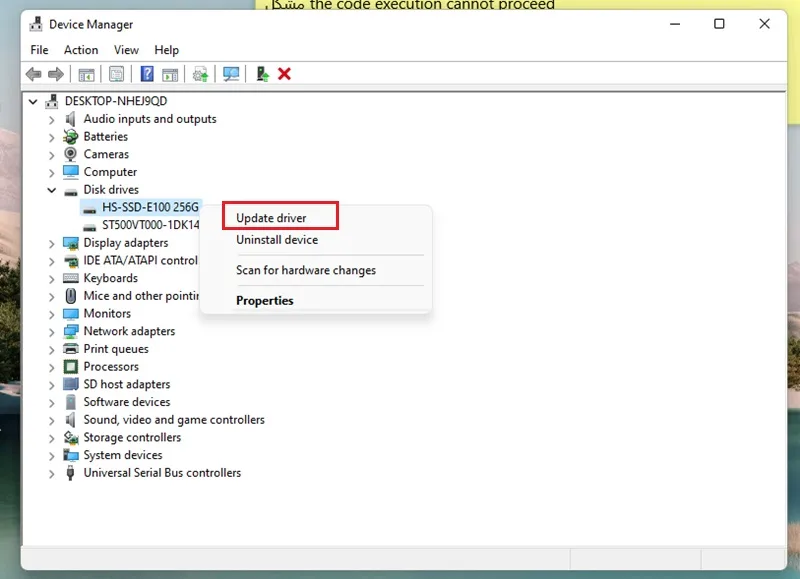Click the Computer category monitor icon
The height and width of the screenshot is (579, 800).
(70, 172)
